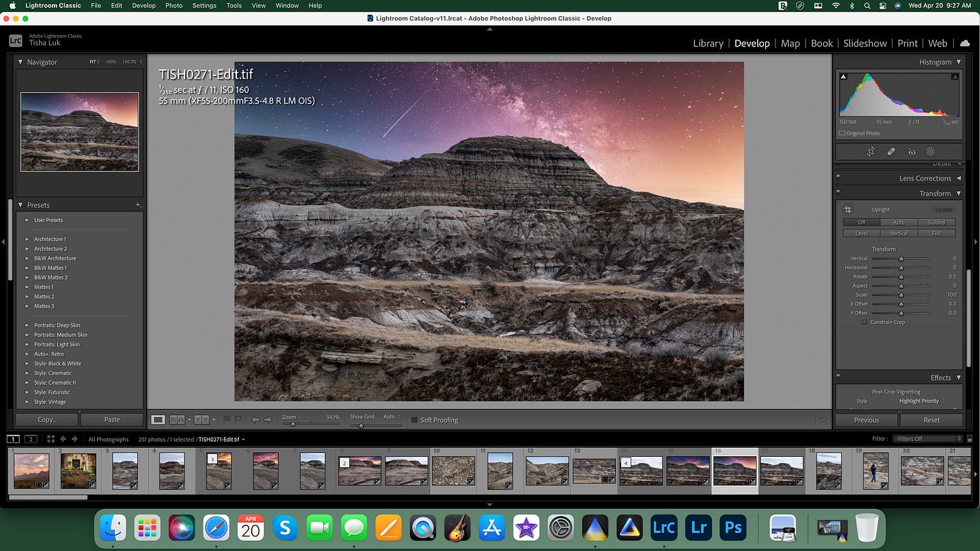The height and width of the screenshot is (551, 980).
Task: Switch to the Map module
Action: click(790, 43)
